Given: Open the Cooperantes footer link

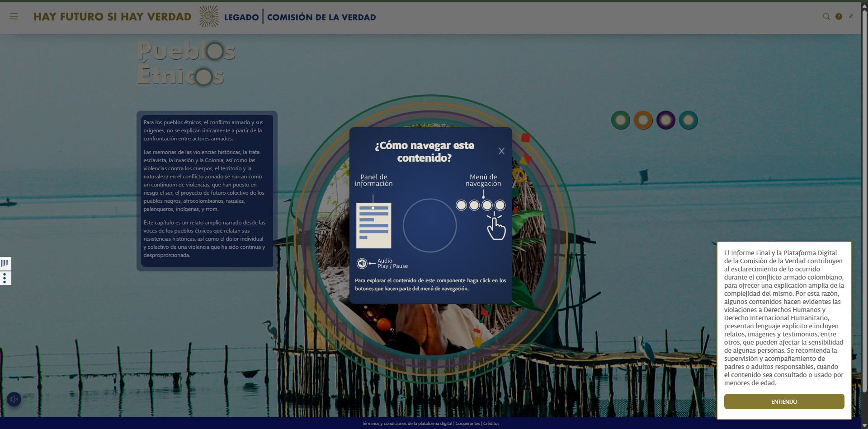Looking at the screenshot, I should pos(467,424).
